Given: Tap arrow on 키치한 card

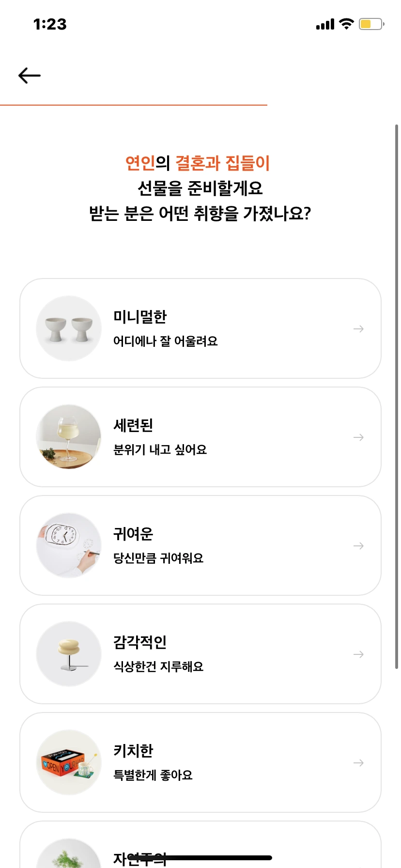Looking at the screenshot, I should (358, 763).
